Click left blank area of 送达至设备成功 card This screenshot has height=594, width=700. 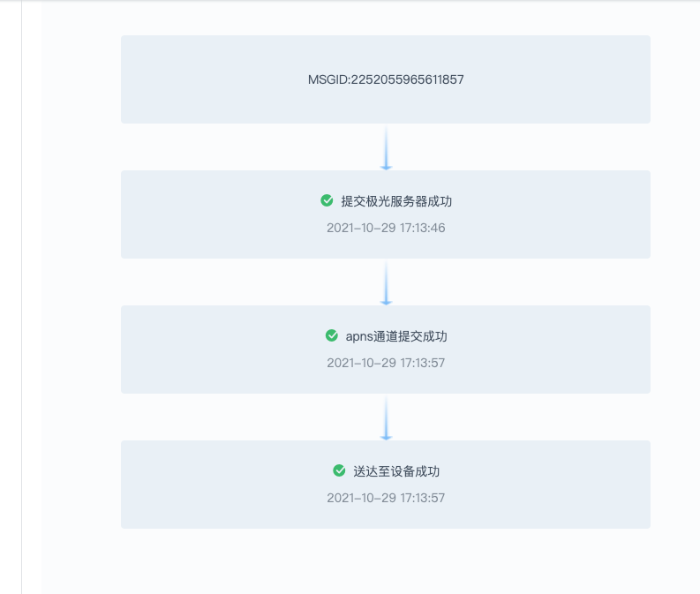(x=194, y=485)
